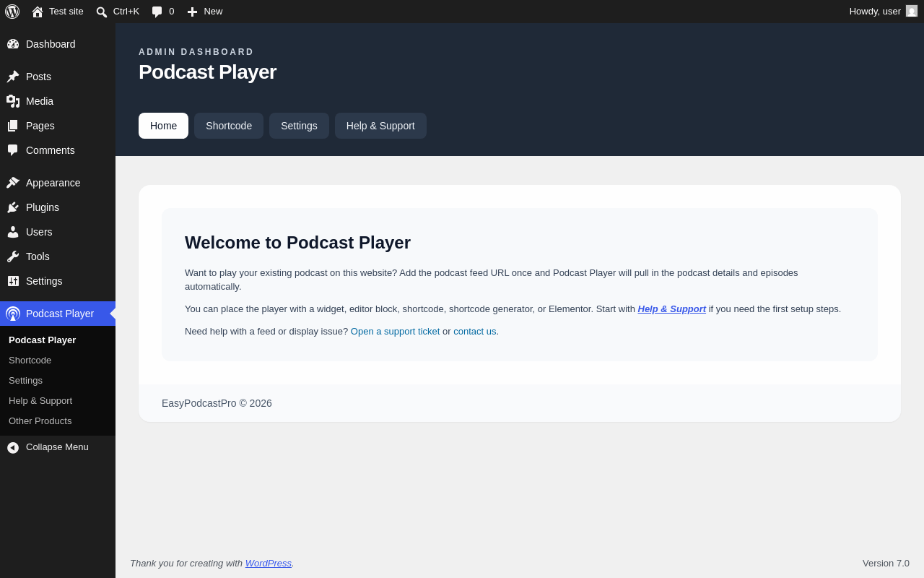924x578 pixels.
Task: Open Dashboard in the sidebar menu
Action: click(58, 44)
